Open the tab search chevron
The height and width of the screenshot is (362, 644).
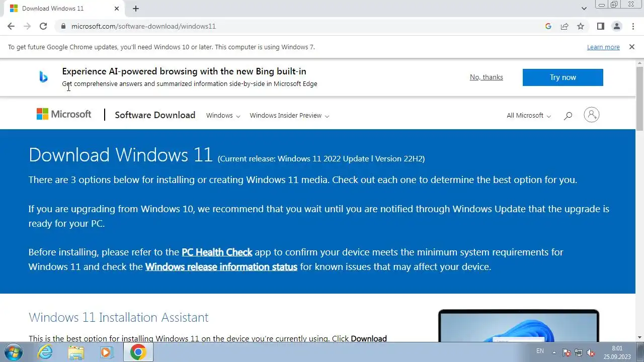tap(584, 9)
